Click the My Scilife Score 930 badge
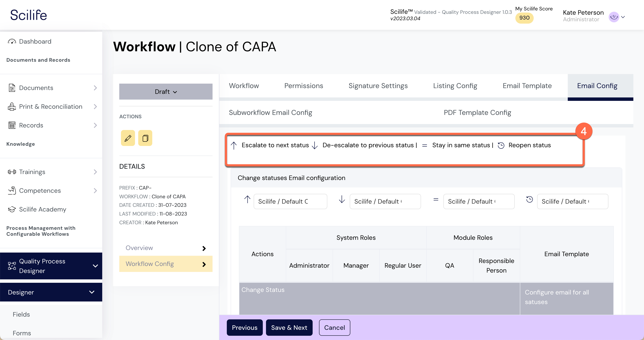The image size is (644, 340). point(524,18)
